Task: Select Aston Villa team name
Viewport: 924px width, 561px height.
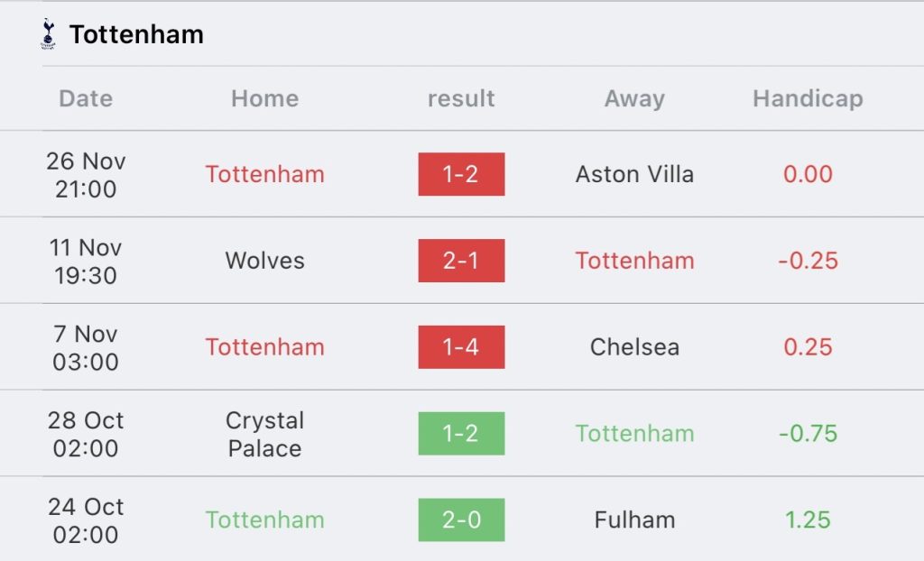Action: (634, 174)
